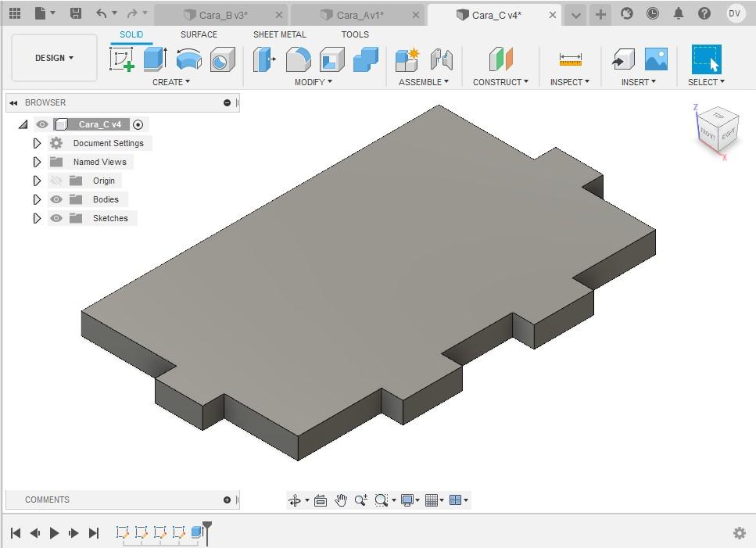Click the Look At icon in navigation bar

pos(320,500)
